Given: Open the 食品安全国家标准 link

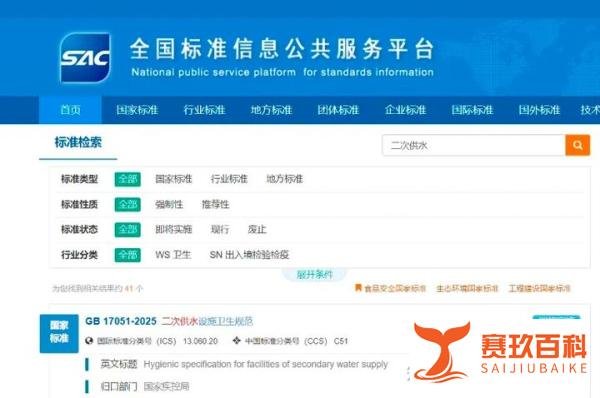Looking at the screenshot, I should [x=395, y=288].
